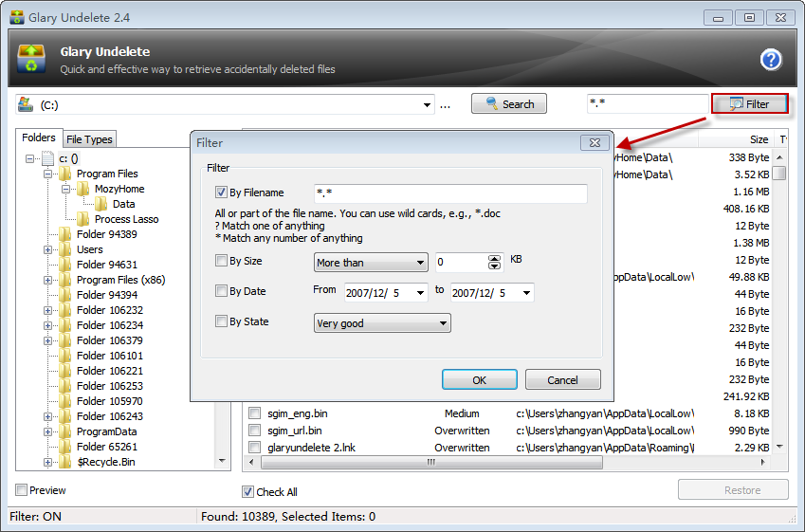Click the By Filename text field
805x532 pixels.
(450, 193)
